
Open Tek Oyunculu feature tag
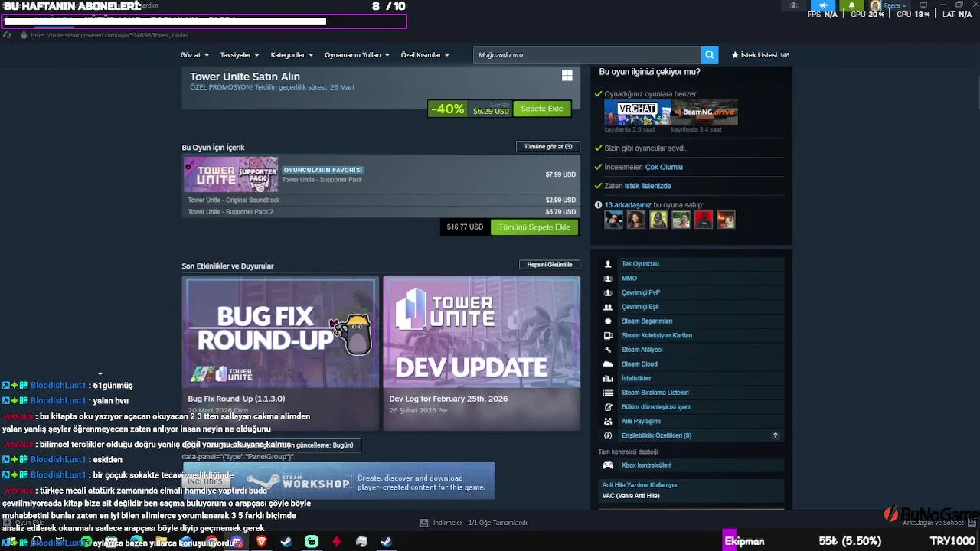(692, 264)
